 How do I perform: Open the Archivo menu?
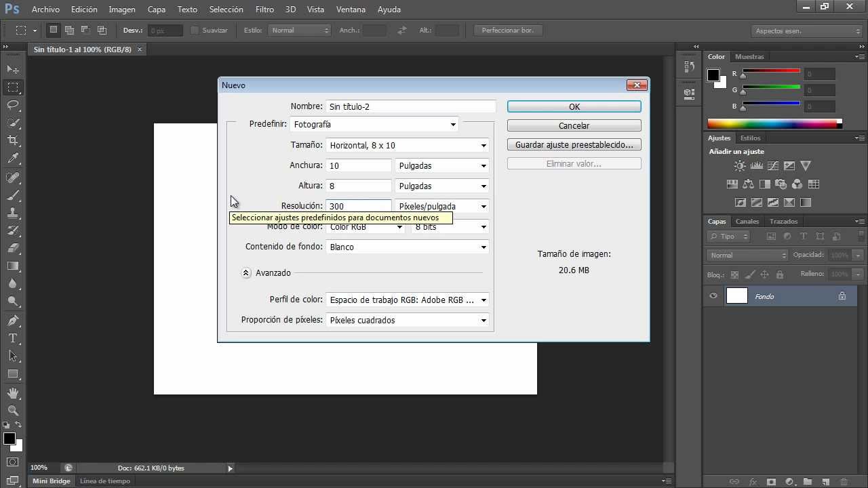[x=45, y=9]
